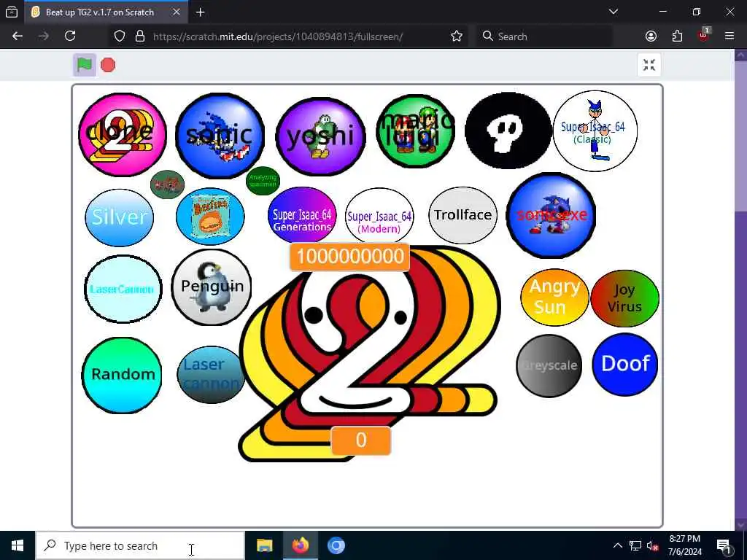Image resolution: width=747 pixels, height=560 pixels.
Task: Open the extensions puzzle icon
Action: tap(677, 36)
